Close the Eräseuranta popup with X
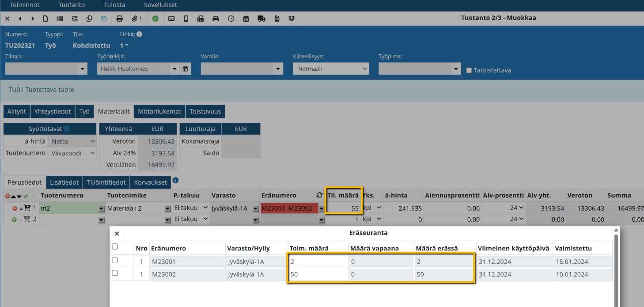This screenshot has height=307, width=644. click(117, 234)
